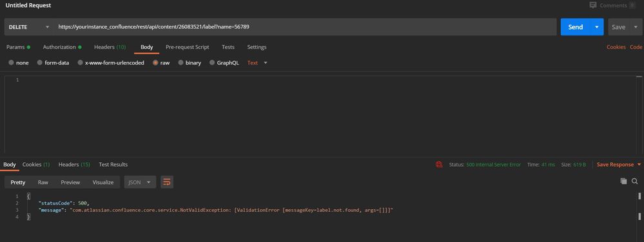Select the Pretty response view
The width and height of the screenshot is (644, 242).
click(18, 182)
